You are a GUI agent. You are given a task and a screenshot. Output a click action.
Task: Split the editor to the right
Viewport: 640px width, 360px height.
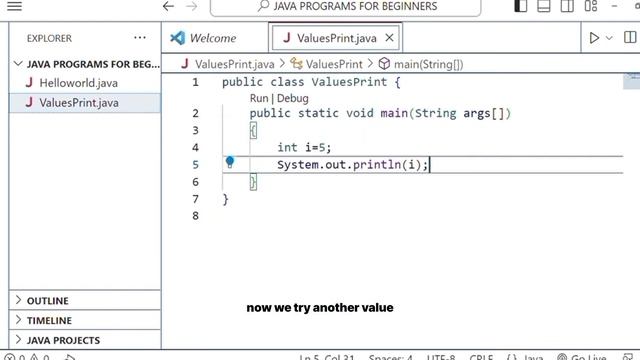tap(630, 38)
